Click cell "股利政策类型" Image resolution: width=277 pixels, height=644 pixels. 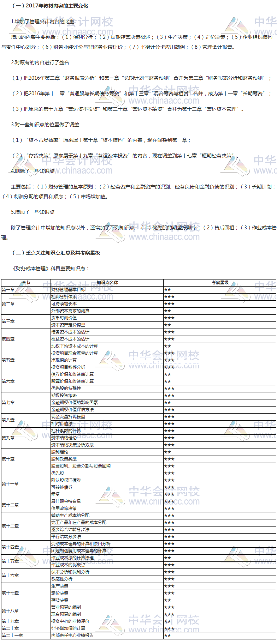pos(107,459)
